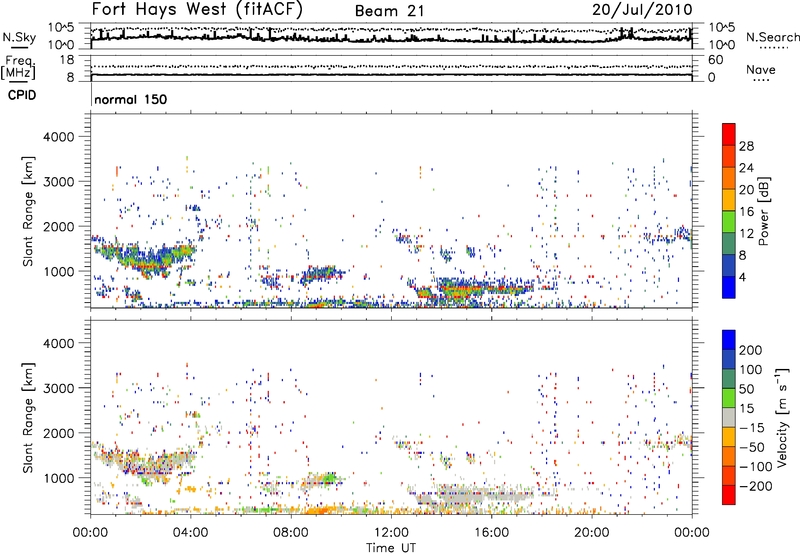Click the red top segment of the power colorbar
The image size is (800, 554).
click(729, 134)
